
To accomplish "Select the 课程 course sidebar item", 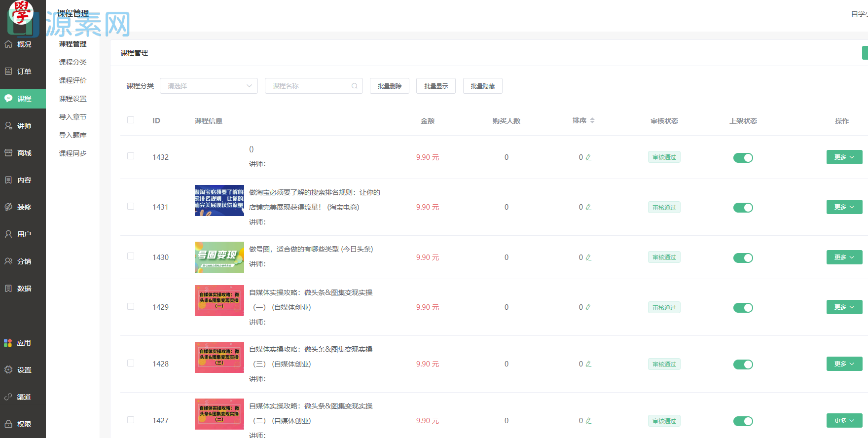I will 23,99.
